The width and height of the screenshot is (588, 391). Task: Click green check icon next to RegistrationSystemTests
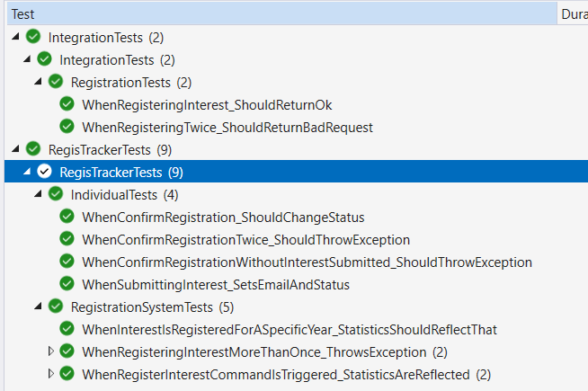[56, 307]
